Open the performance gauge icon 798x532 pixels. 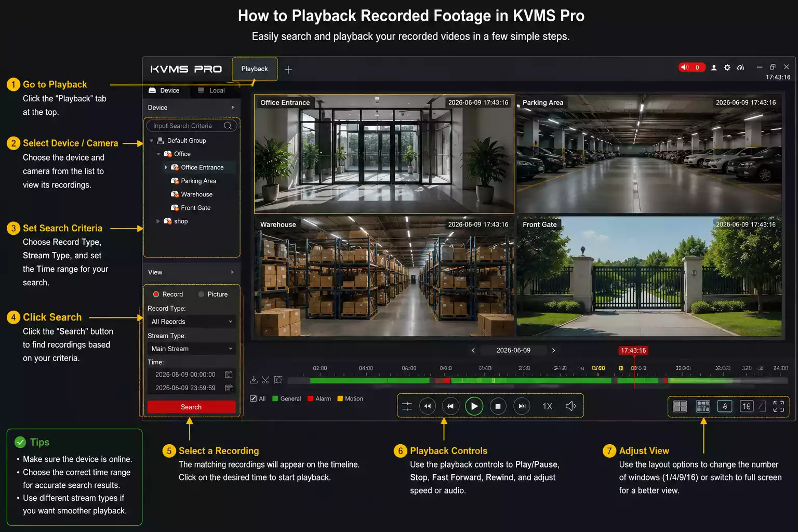(740, 68)
